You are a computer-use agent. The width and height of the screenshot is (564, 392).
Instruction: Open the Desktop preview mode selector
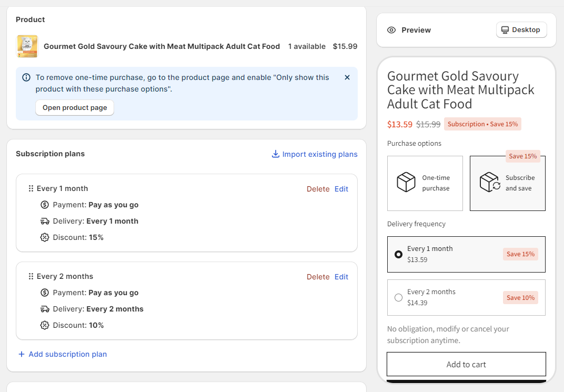(x=521, y=30)
